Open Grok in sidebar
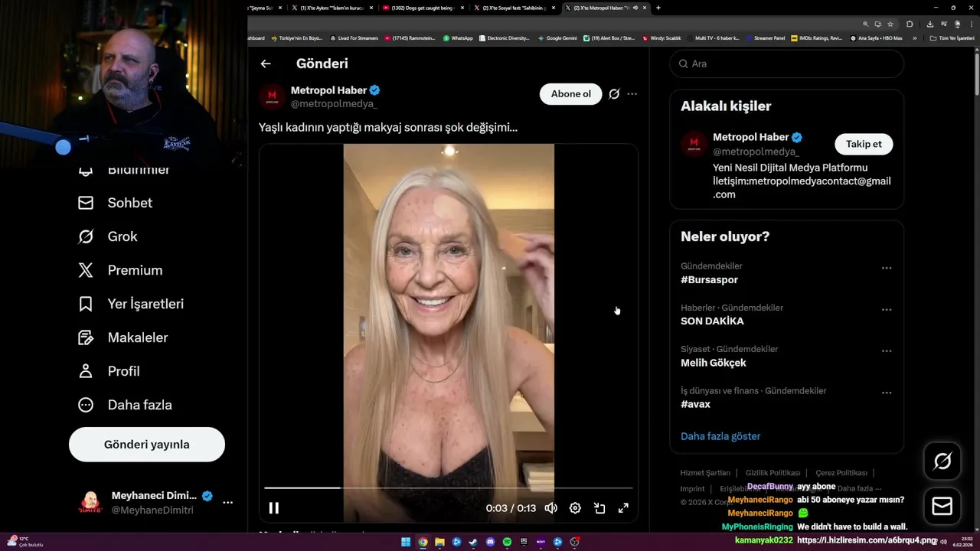The width and height of the screenshot is (980, 551). coord(107,236)
